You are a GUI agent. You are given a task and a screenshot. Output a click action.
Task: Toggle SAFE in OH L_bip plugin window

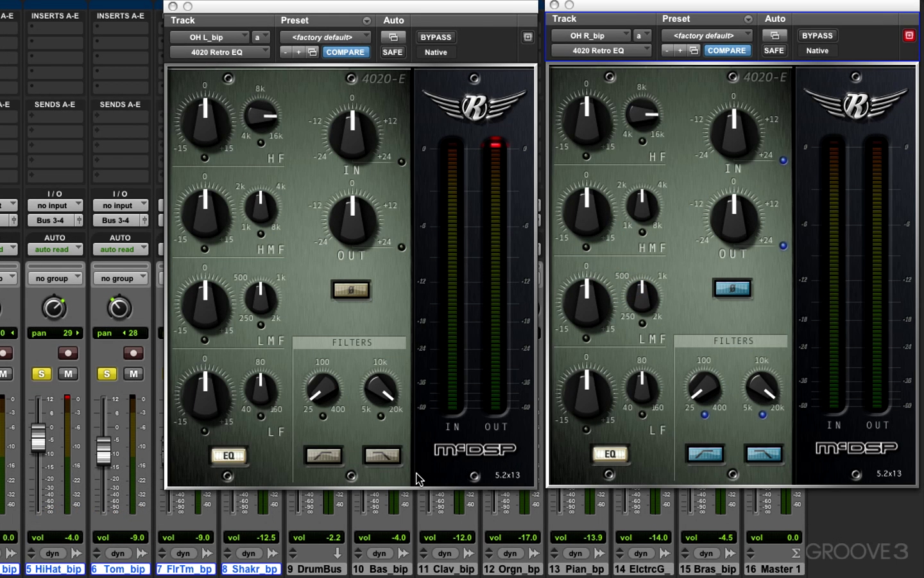[x=392, y=52]
